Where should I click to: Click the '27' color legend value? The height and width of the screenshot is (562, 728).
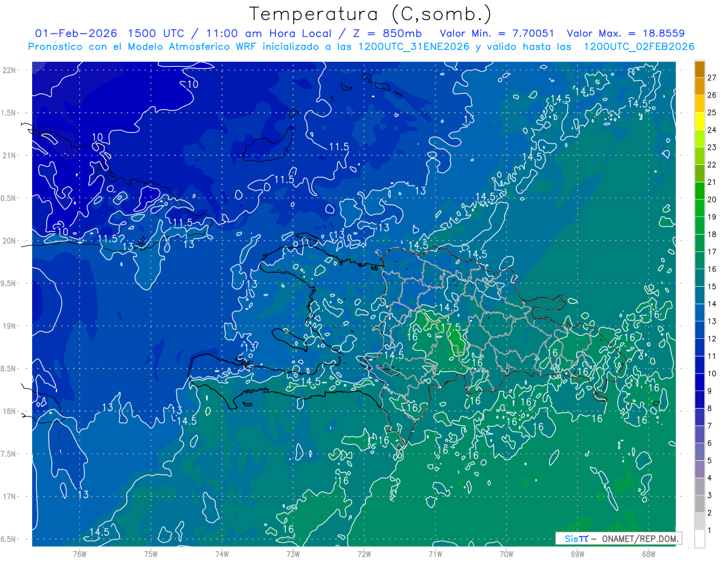(712, 78)
